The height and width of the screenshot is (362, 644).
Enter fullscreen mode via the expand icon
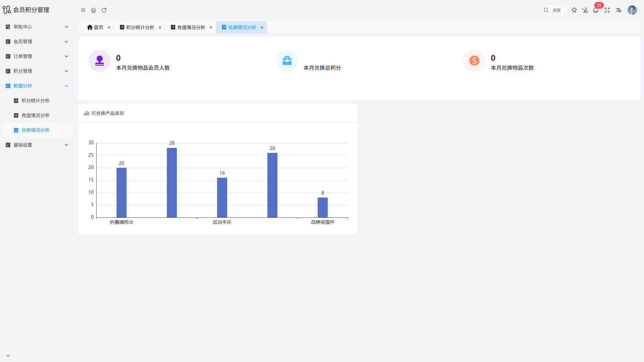(x=607, y=10)
